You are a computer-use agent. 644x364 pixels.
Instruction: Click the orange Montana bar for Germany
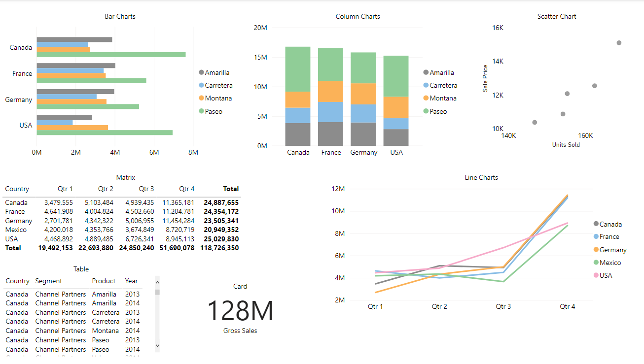pyautogui.click(x=72, y=101)
